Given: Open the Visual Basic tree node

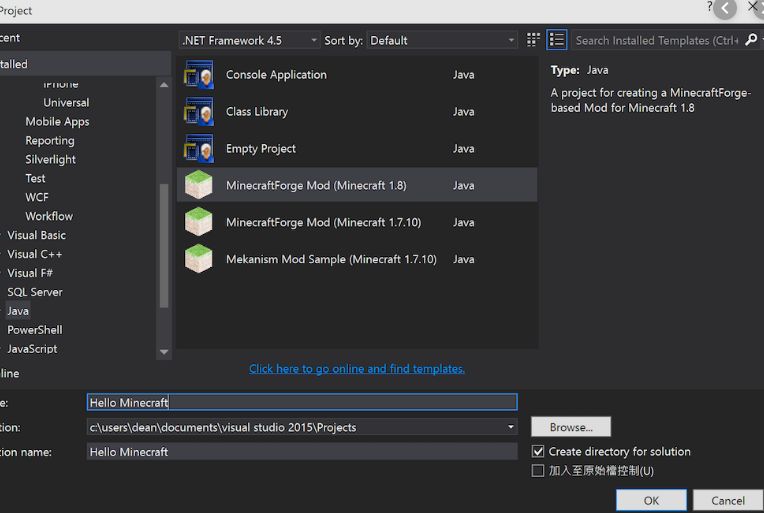Looking at the screenshot, I should tap(36, 235).
